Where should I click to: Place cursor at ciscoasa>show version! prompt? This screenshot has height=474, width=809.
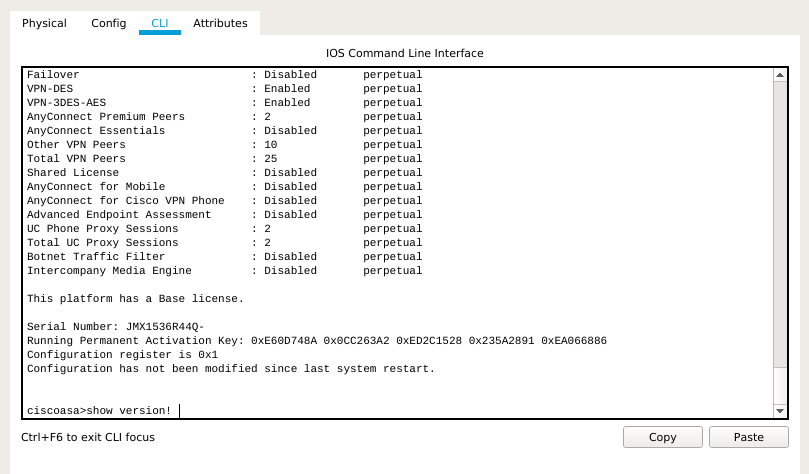(x=99, y=411)
